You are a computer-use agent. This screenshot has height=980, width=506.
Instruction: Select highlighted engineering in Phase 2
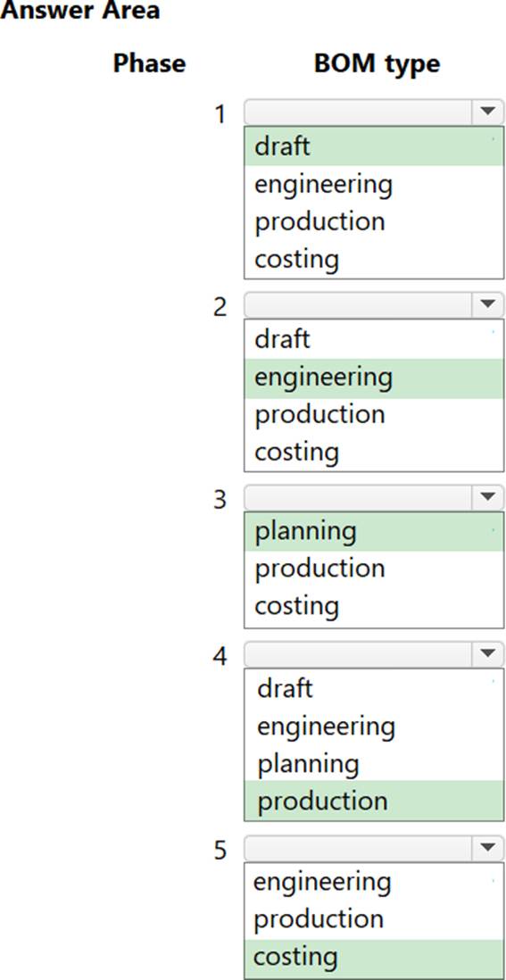point(374,378)
